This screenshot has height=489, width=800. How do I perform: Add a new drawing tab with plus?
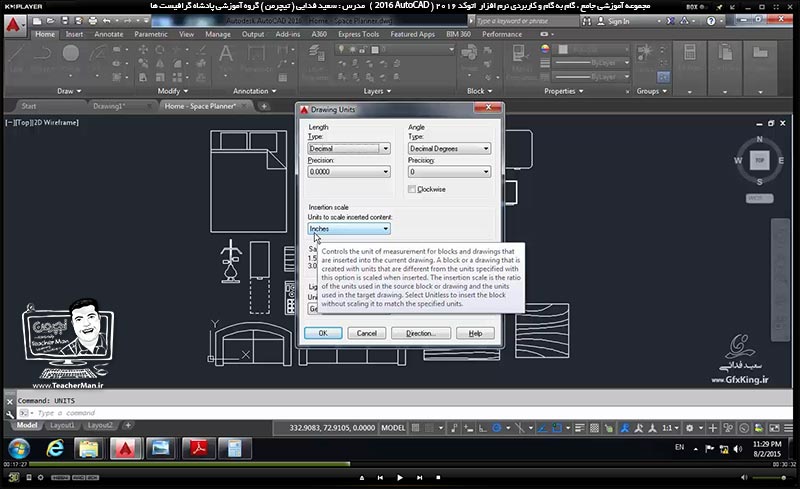pyautogui.click(x=264, y=106)
